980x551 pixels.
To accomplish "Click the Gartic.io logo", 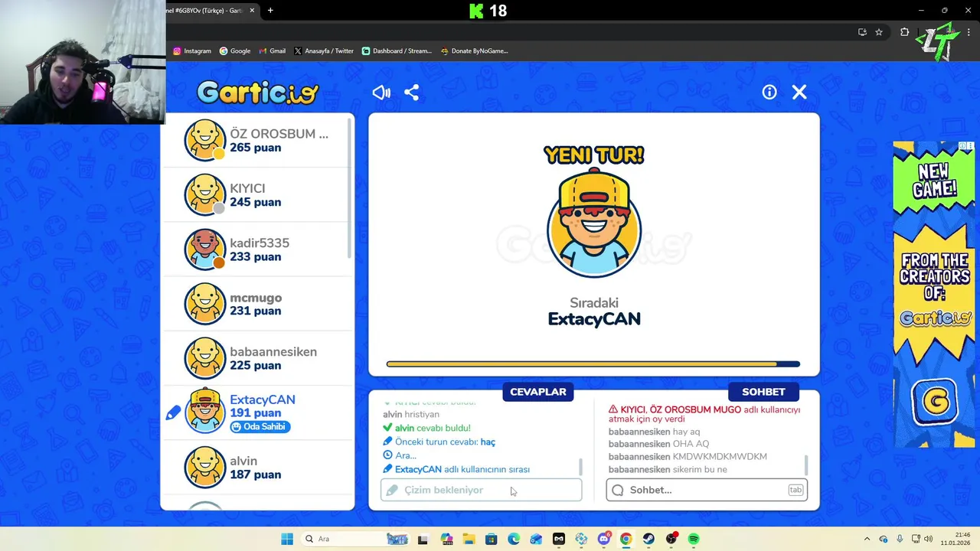I will click(257, 93).
